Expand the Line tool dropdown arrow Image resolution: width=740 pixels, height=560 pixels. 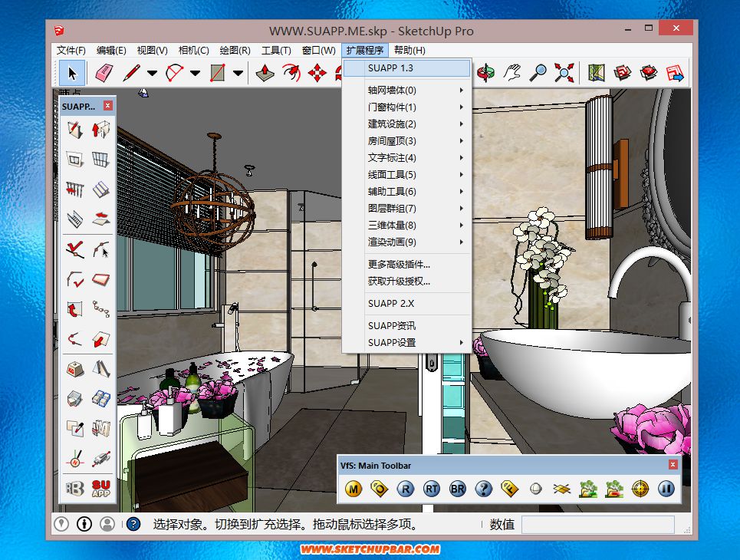(152, 73)
